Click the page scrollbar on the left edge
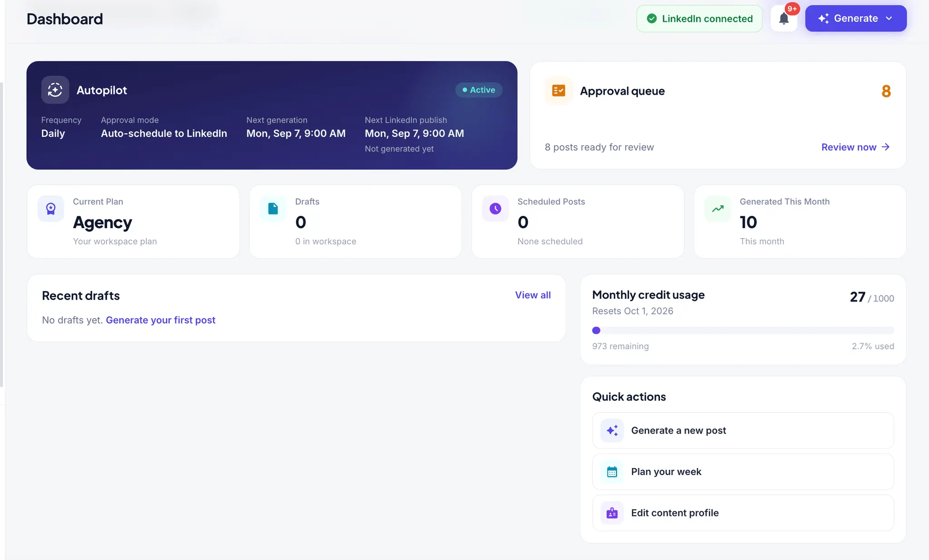Image resolution: width=929 pixels, height=560 pixels. [2, 235]
